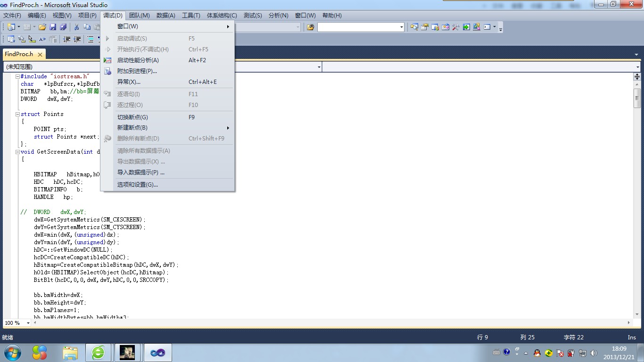Viewport: 644px width, 362px height.
Task: Collapse the void GetScreenData function block
Action: [x=17, y=152]
